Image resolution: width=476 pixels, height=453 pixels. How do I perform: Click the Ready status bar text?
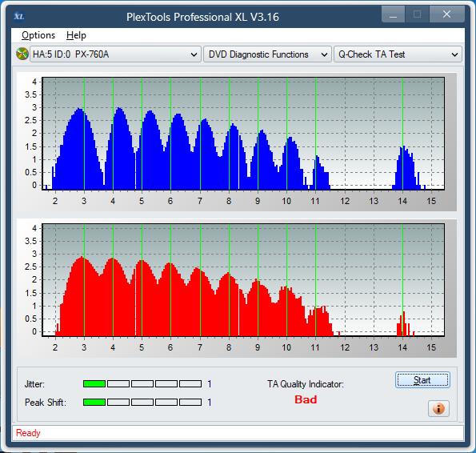pos(28,433)
